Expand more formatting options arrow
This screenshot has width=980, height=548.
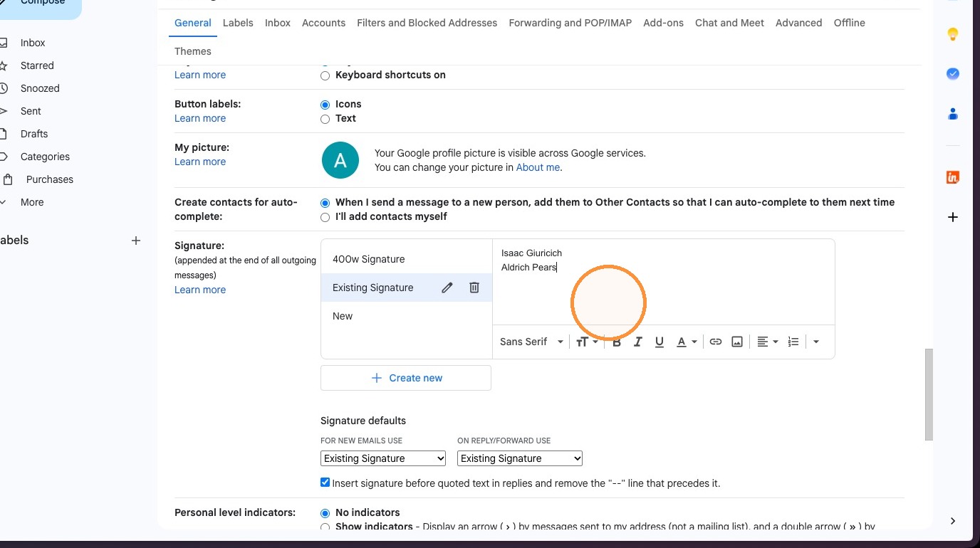(816, 342)
